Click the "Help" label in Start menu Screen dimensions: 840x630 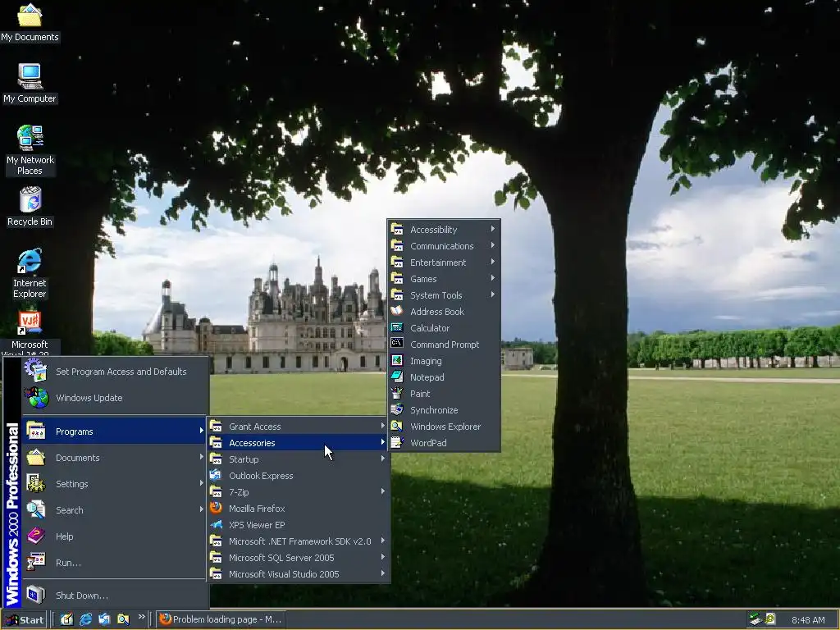pos(64,536)
